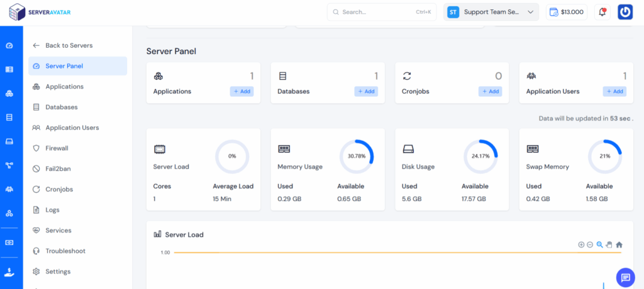Go to Fail2ban in the sidebar

57,169
